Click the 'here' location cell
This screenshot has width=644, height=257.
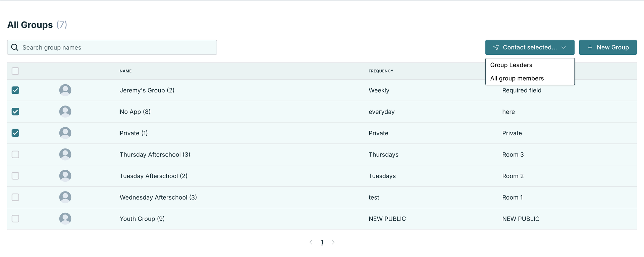pos(508,112)
